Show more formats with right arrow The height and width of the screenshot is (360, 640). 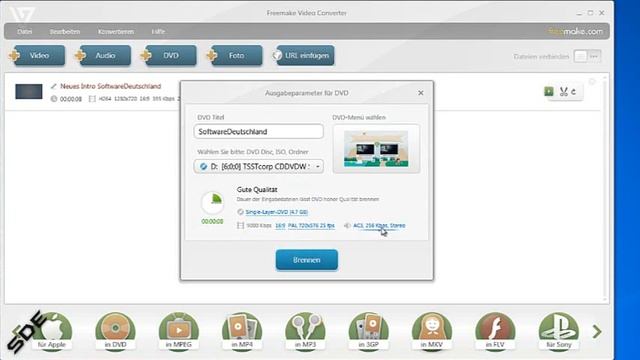click(x=597, y=331)
